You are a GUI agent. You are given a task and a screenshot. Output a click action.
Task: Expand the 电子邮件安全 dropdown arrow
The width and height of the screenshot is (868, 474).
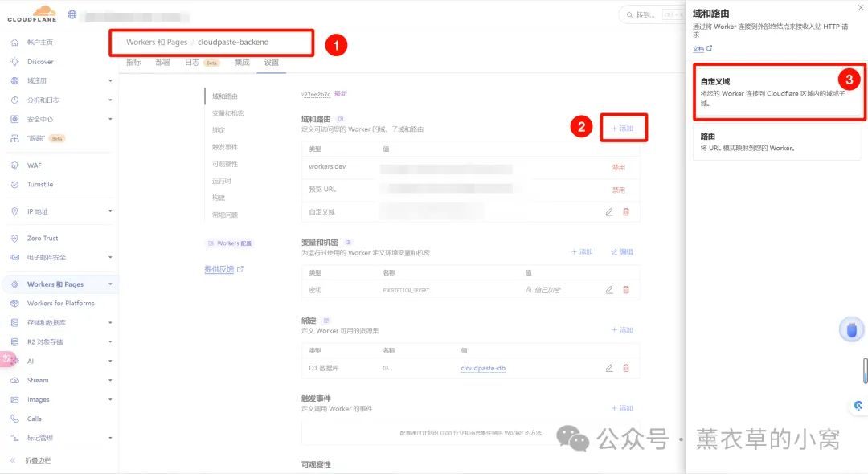(110, 257)
